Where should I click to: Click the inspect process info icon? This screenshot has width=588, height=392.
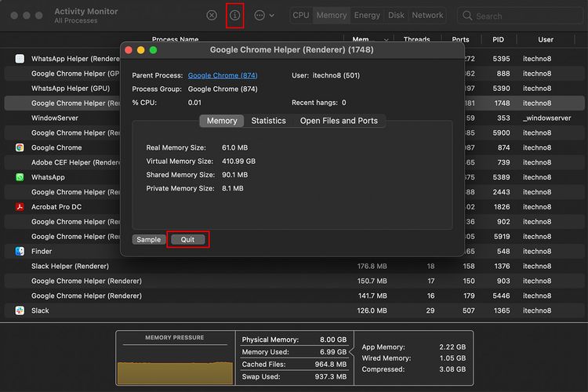point(234,16)
